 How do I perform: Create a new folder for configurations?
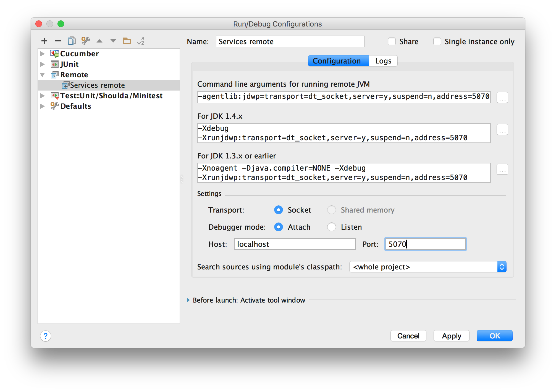tap(127, 41)
